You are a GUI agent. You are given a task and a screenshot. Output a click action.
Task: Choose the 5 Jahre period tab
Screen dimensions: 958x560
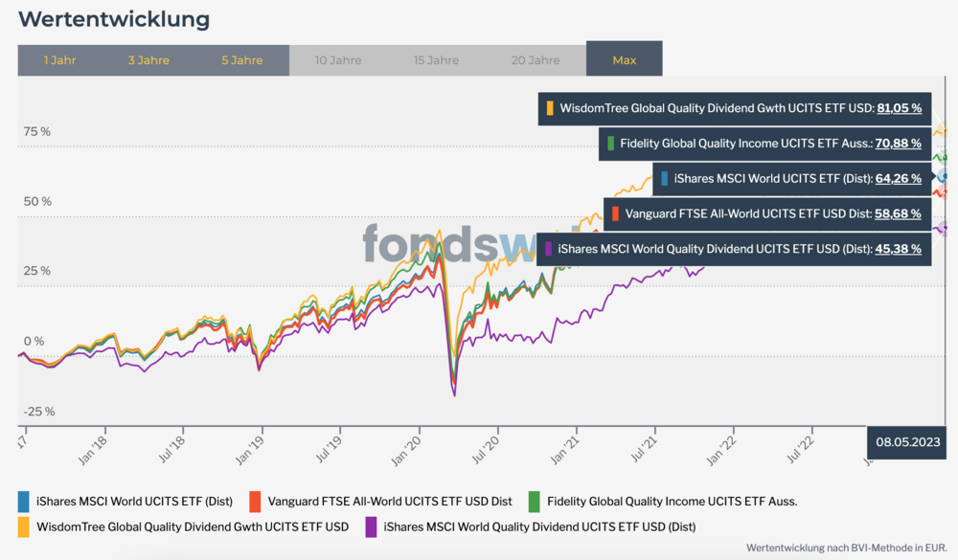click(242, 60)
